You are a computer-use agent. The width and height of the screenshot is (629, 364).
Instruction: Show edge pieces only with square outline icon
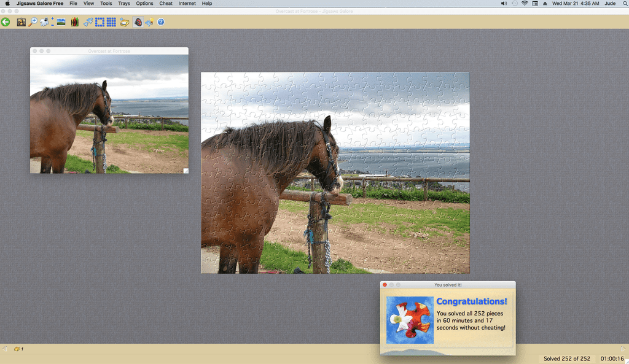pyautogui.click(x=100, y=22)
